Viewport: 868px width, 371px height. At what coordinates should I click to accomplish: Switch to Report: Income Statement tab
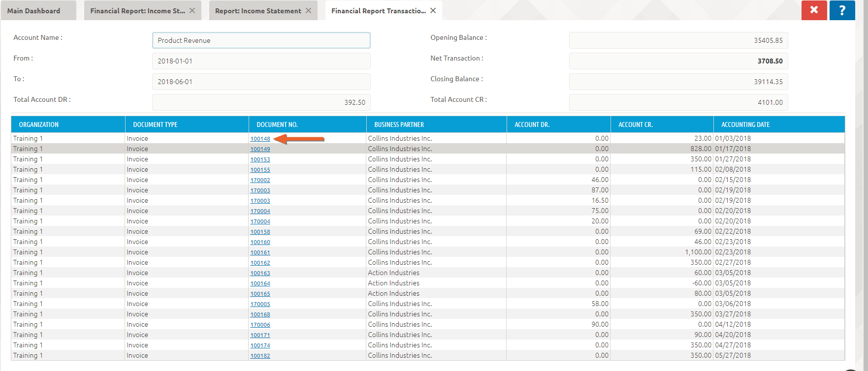coord(257,11)
